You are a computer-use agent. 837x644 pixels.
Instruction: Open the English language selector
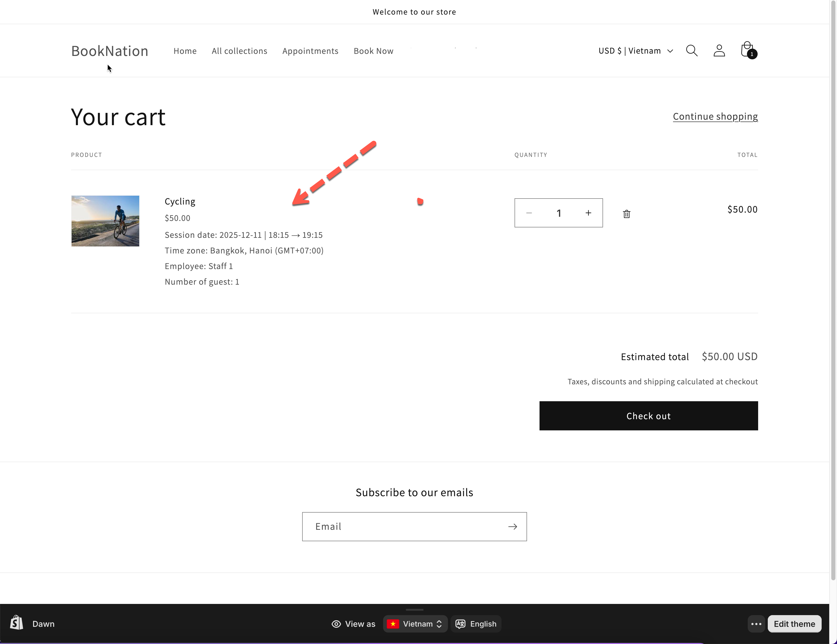tap(476, 624)
